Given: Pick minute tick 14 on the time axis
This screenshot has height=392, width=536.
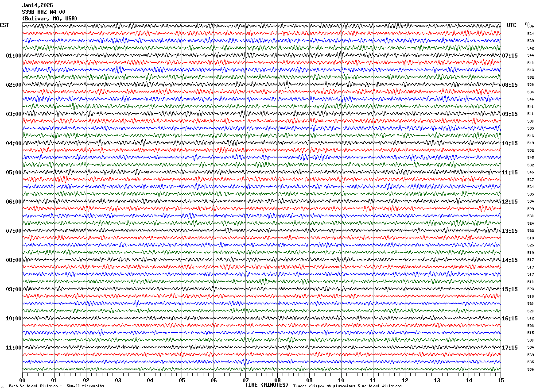Looking at the screenshot, I should 469,380.
